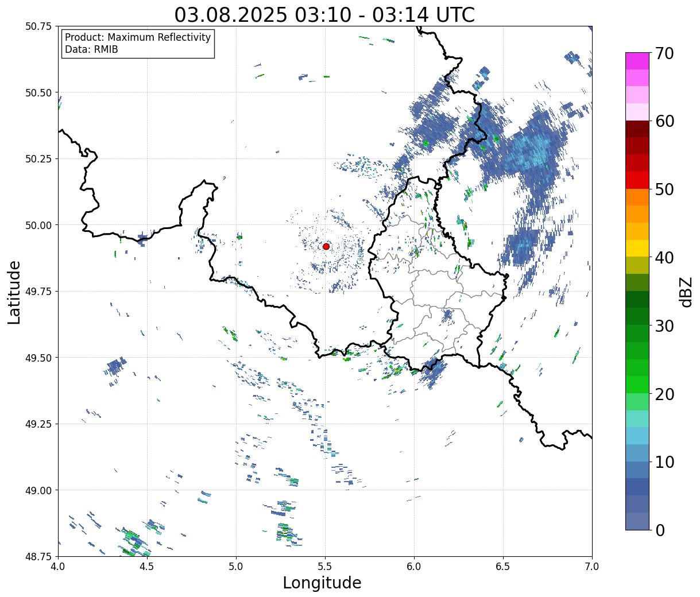Click the colorbar tick label 60
The height and width of the screenshot is (597, 700).
[664, 121]
